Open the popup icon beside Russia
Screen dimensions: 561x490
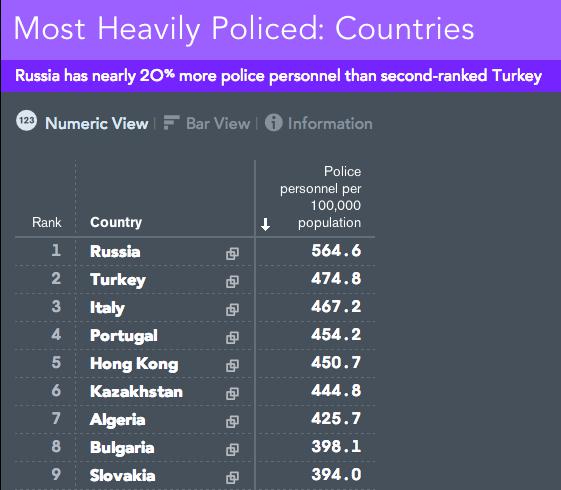tap(232, 253)
